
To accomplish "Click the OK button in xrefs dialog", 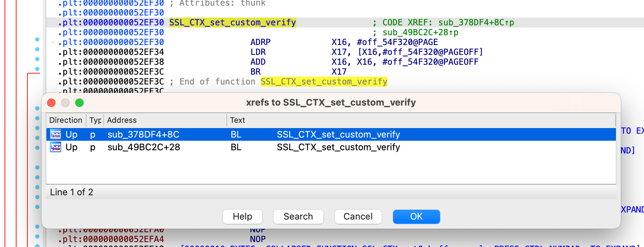I will [x=416, y=216].
